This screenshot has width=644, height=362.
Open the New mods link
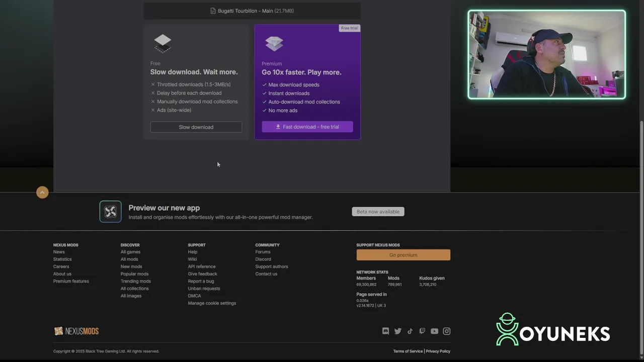point(131,266)
